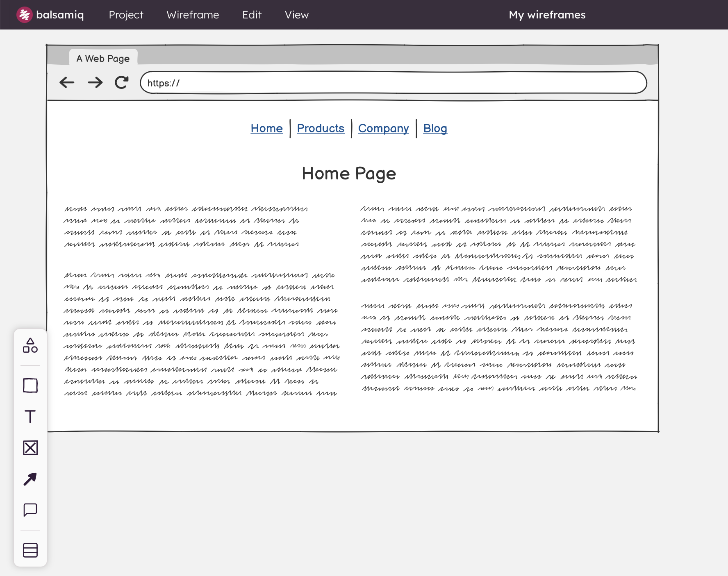Viewport: 728px width, 576px height.
Task: Open the View menu
Action: pos(296,15)
